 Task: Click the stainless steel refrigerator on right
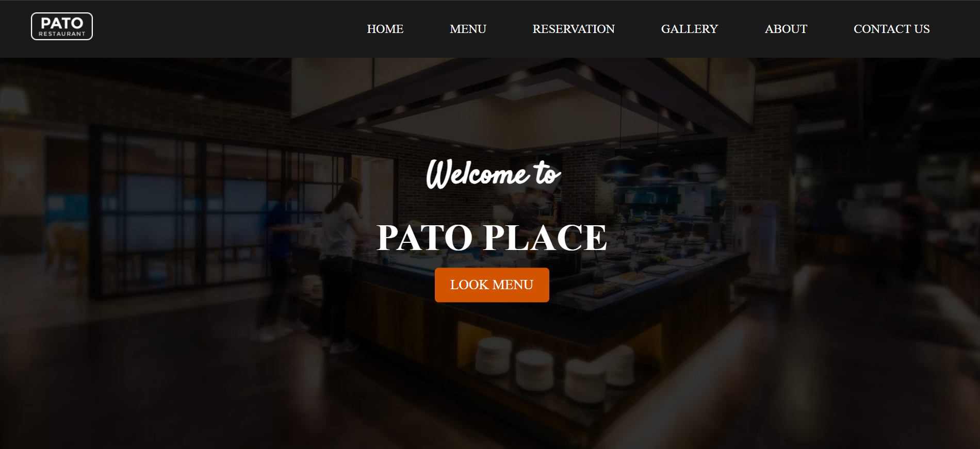coord(755,237)
